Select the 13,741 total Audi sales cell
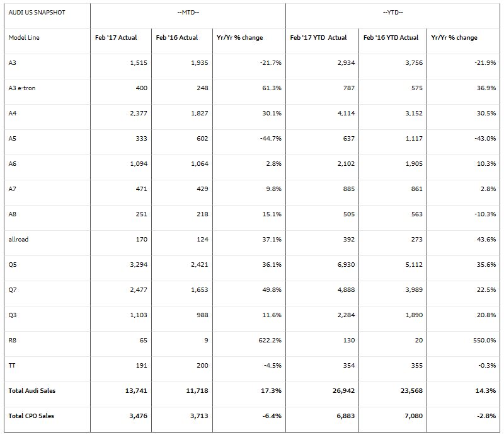This screenshot has width=504, height=437. coord(136,390)
